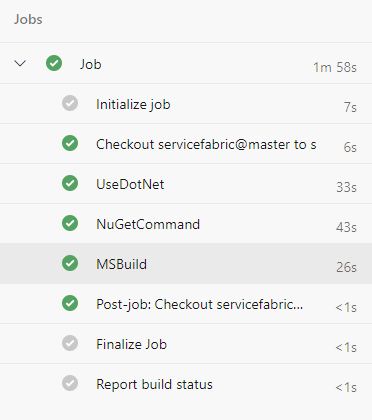Screen dimensions: 372x420
Task: Click the green check icon for Post-job Checkout
Action: coord(70,303)
